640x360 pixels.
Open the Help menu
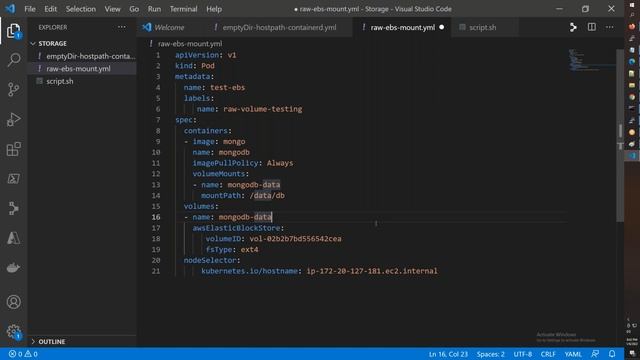pos(214,9)
